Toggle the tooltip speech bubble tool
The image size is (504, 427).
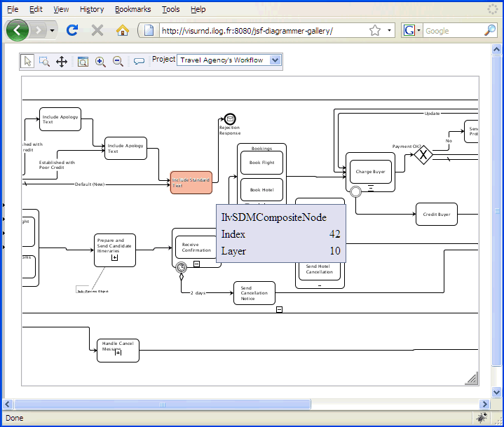coord(139,61)
